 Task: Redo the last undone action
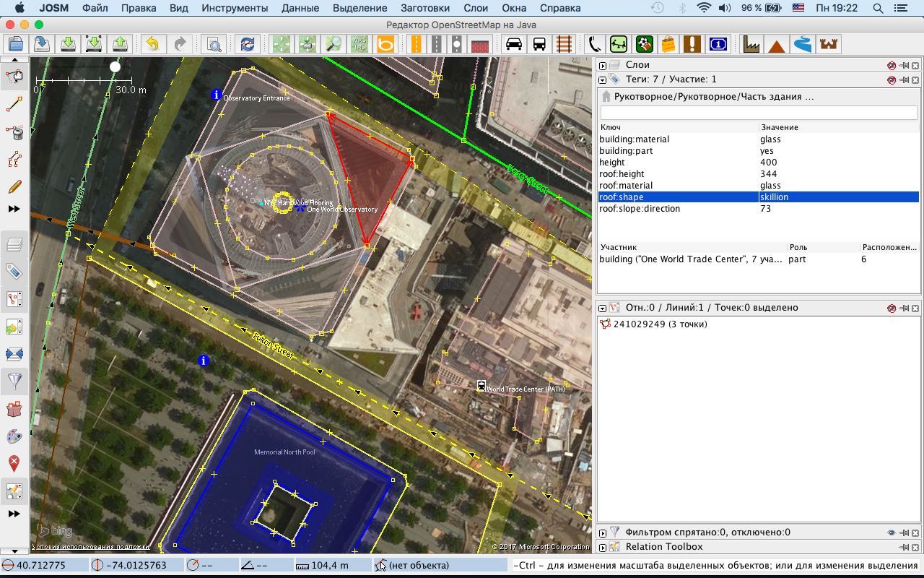(x=180, y=44)
